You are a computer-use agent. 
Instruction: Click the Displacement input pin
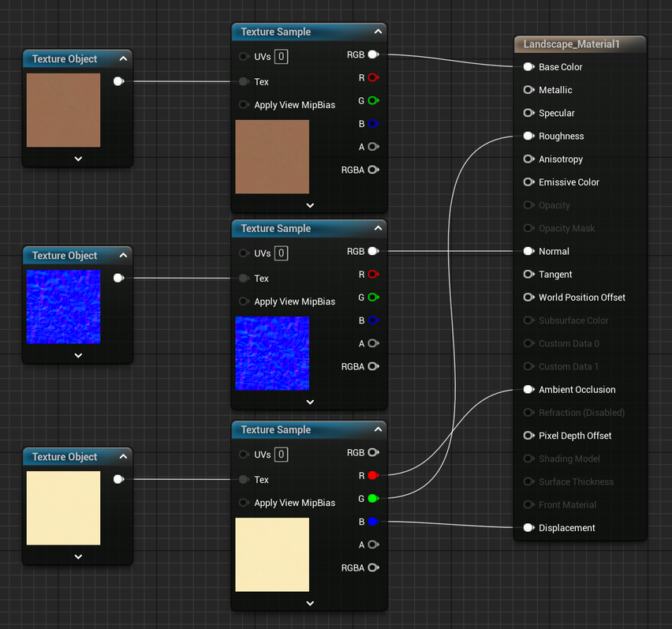[529, 528]
